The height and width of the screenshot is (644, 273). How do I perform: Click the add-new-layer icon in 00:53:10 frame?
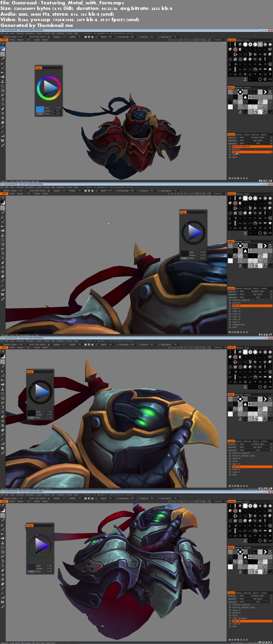pyautogui.click(x=230, y=178)
